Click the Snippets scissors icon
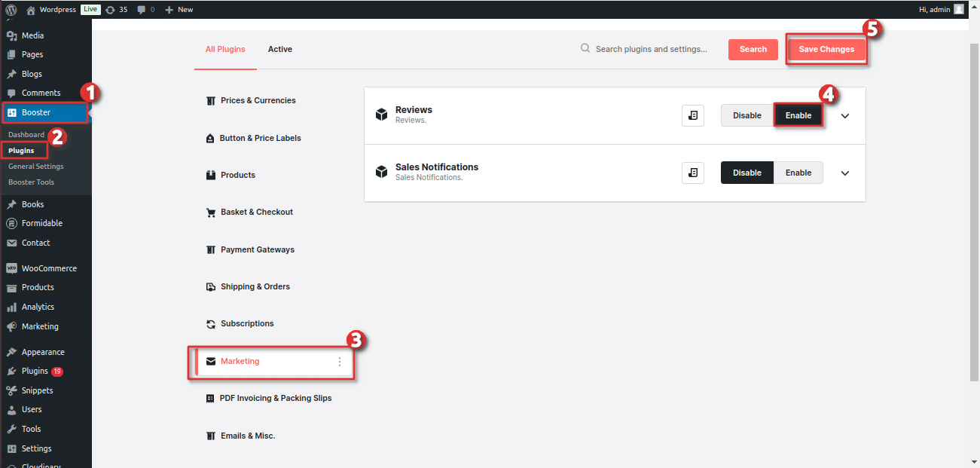Screen dimensions: 980x468 point(11,390)
